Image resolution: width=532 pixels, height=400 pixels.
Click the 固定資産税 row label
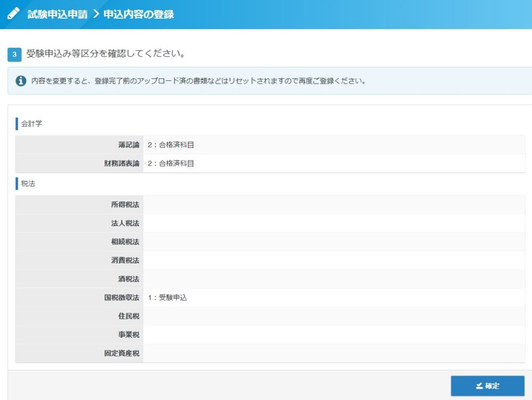point(122,354)
